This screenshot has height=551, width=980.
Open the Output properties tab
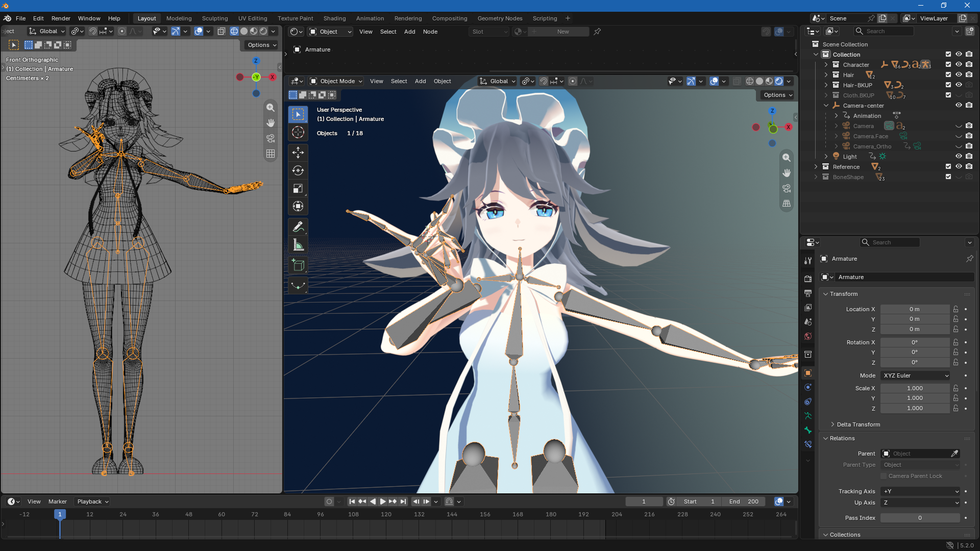click(808, 293)
